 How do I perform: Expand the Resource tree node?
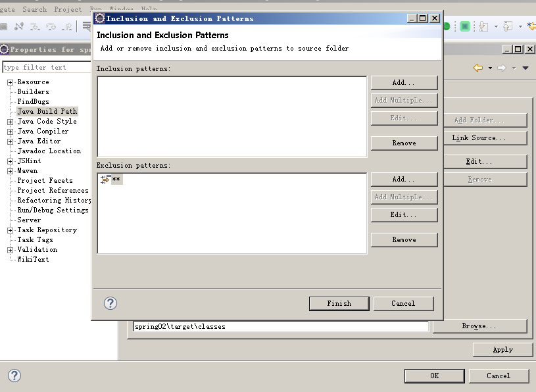[x=11, y=82]
